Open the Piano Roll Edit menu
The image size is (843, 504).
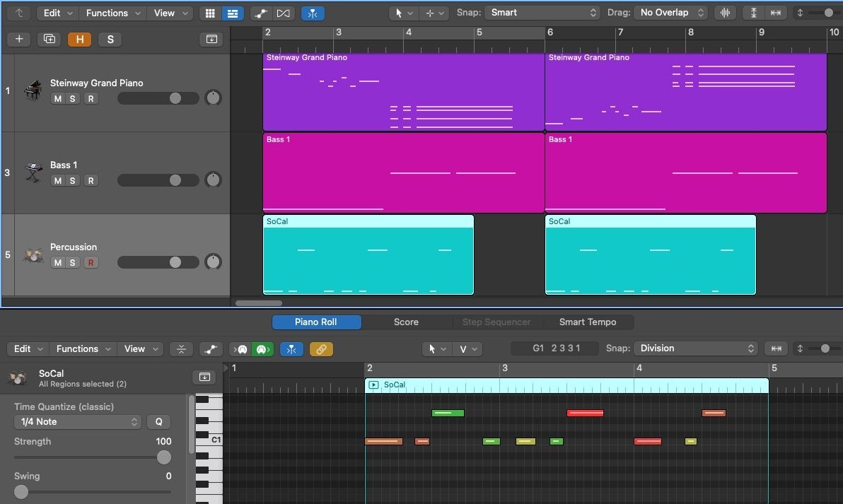(x=28, y=348)
